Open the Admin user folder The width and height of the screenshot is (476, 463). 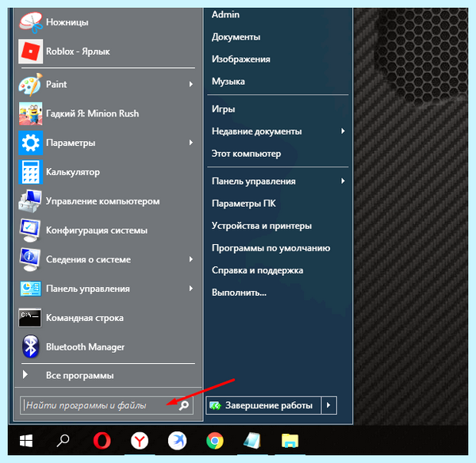pos(225,14)
